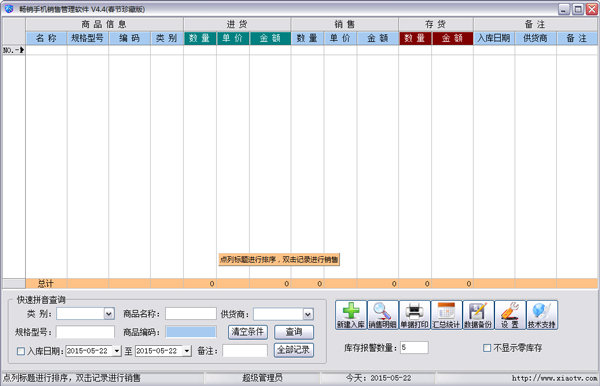The image size is (600, 386).
Task: Enable 不显示零库存 checkbox
Action: (487, 348)
